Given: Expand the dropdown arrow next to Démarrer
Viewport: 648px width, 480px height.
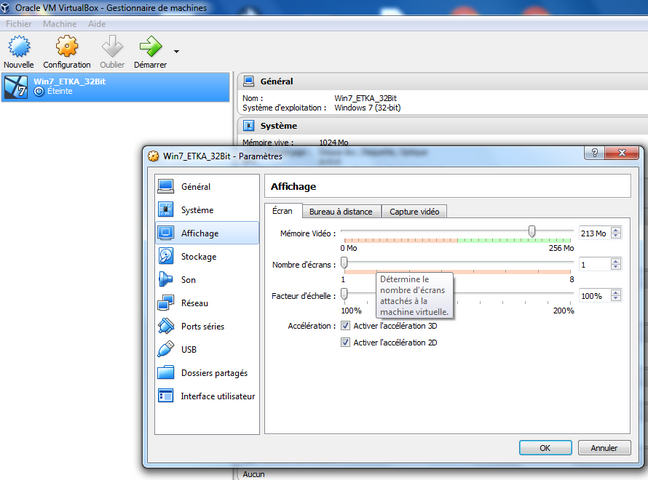Looking at the screenshot, I should point(176,51).
